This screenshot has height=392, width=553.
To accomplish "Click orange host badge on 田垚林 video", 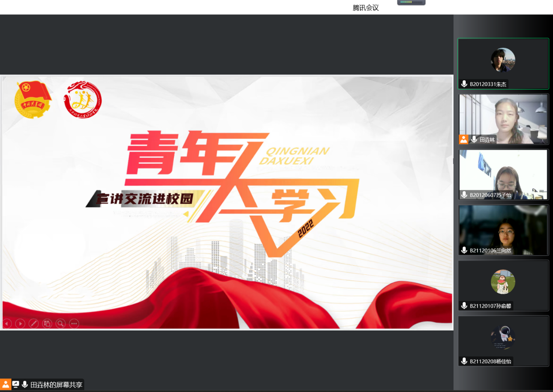I will [464, 140].
